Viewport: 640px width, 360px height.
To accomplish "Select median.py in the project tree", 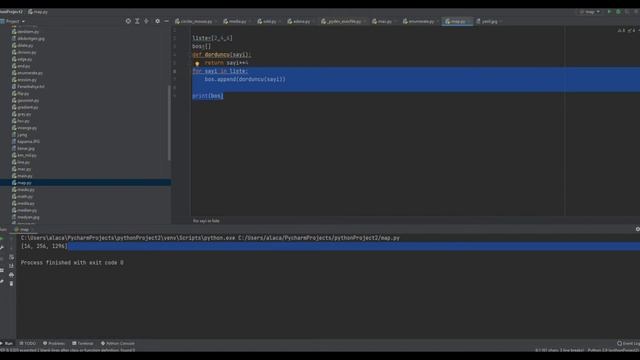I will pyautogui.click(x=24, y=211).
